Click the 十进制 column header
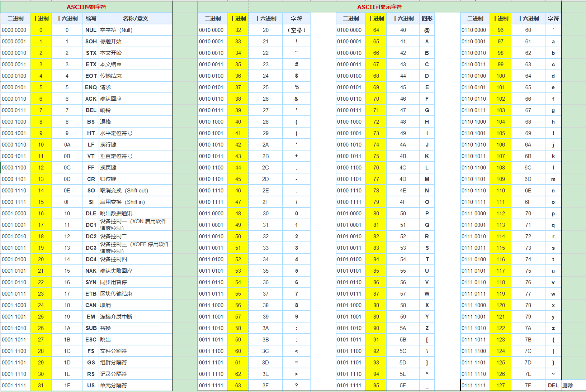 pos(41,18)
